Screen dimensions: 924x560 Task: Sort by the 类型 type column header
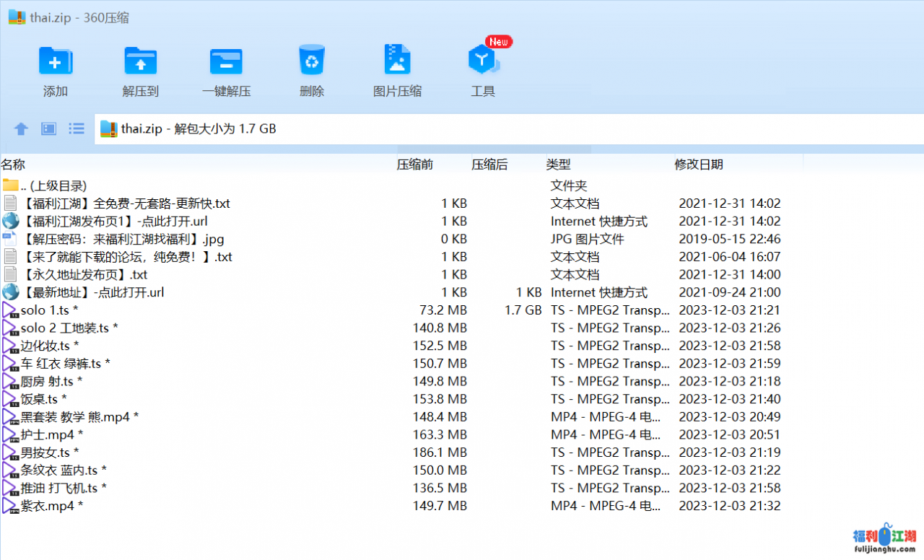[558, 165]
